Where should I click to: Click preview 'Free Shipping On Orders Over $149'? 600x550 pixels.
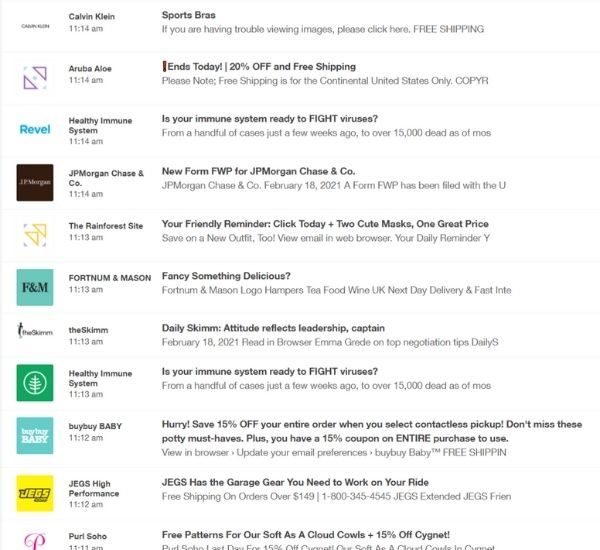pos(336,496)
